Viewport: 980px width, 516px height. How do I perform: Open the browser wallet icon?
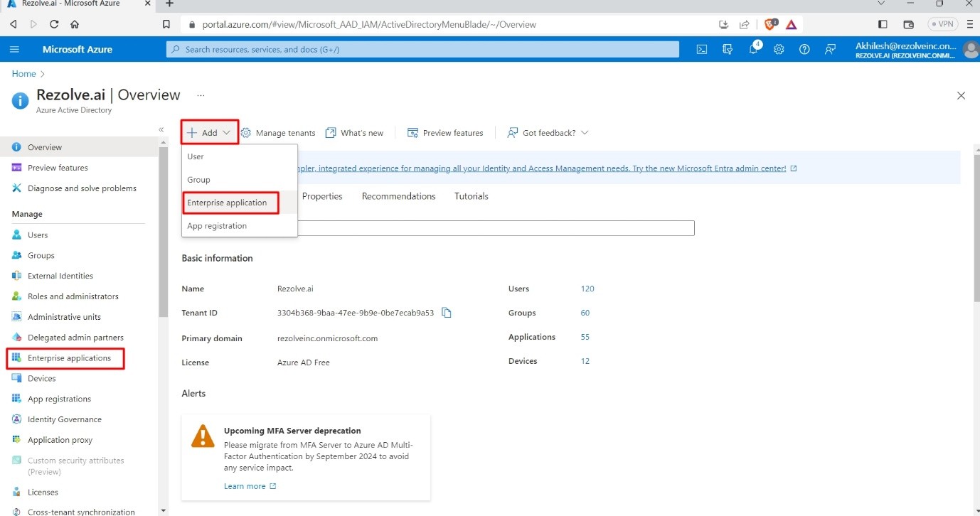click(908, 24)
